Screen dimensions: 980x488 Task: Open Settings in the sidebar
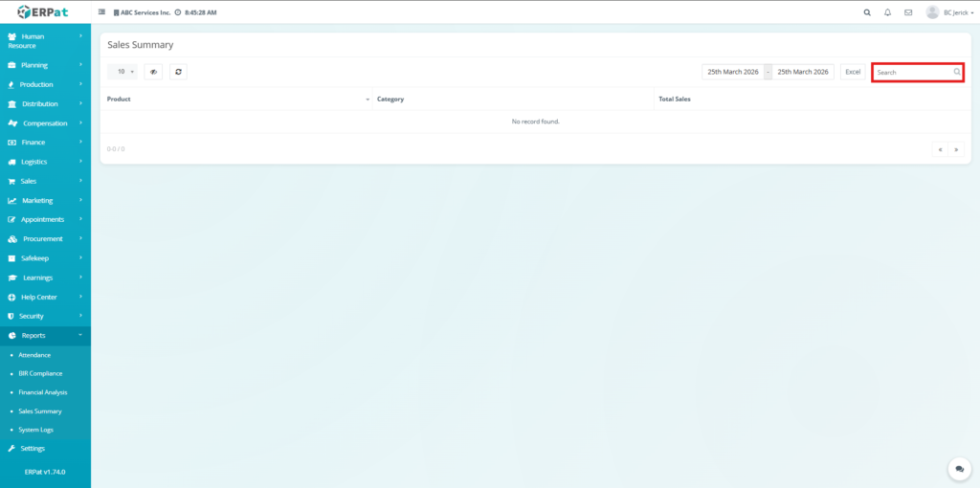click(x=33, y=448)
